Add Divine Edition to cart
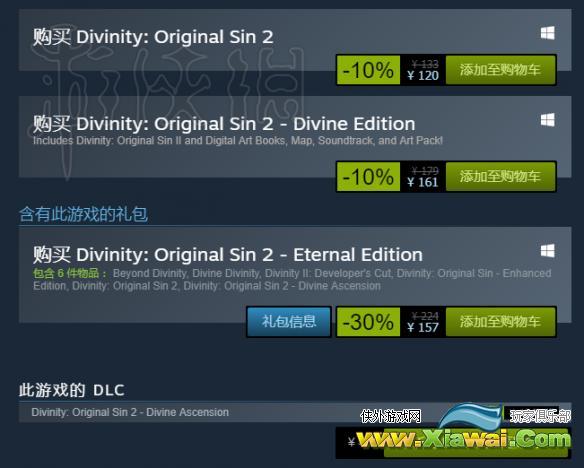This screenshot has width=584, height=468. point(500,176)
